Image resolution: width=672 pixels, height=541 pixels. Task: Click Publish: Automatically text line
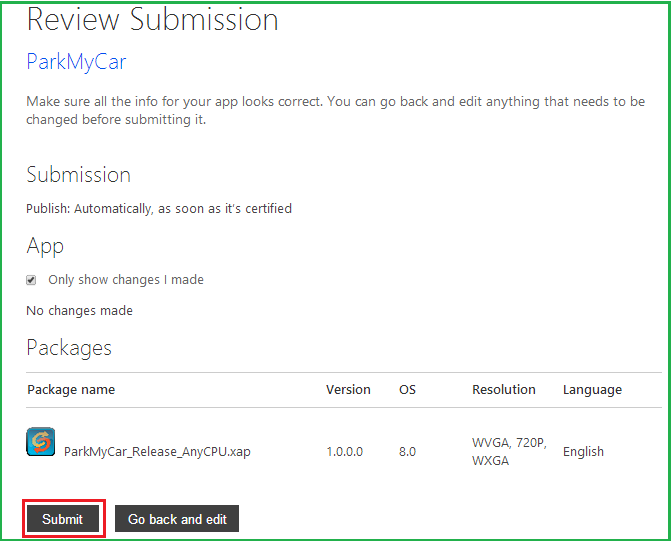pyautogui.click(x=159, y=209)
